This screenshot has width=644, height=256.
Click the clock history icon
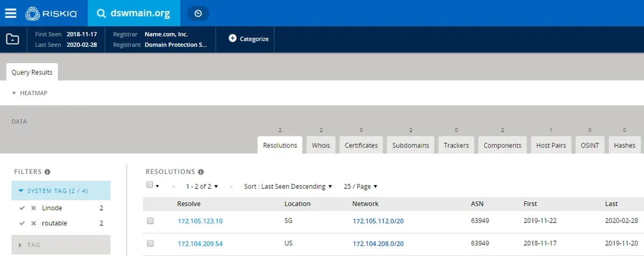tap(198, 13)
